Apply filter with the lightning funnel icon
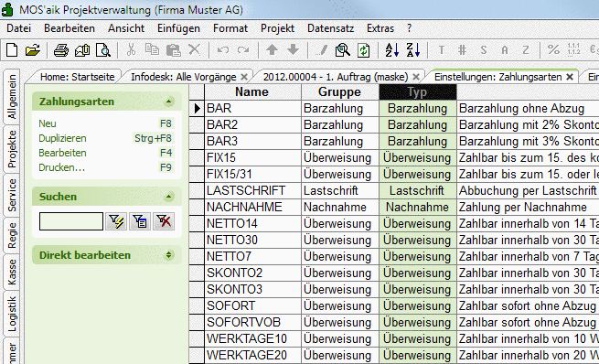 tap(116, 221)
